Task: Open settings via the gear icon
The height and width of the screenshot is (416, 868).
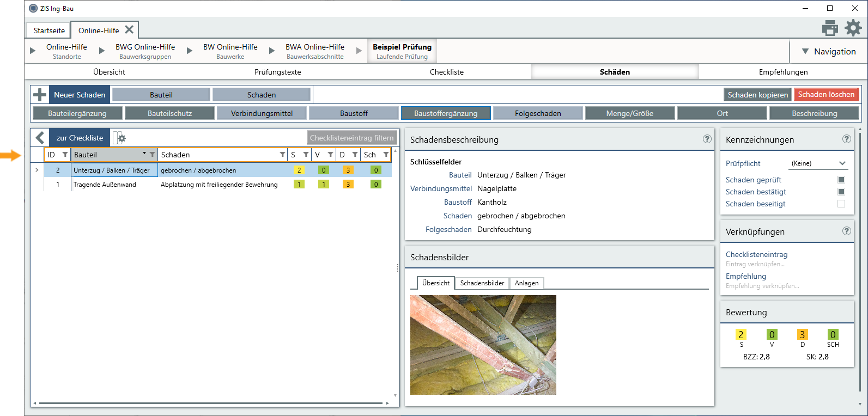Action: pyautogui.click(x=853, y=28)
